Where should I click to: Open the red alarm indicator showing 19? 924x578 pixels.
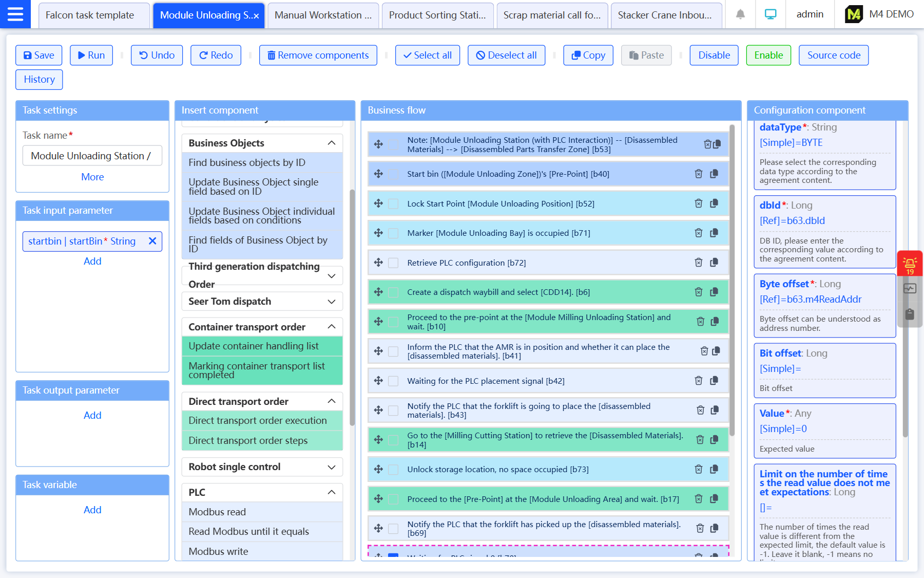point(910,264)
